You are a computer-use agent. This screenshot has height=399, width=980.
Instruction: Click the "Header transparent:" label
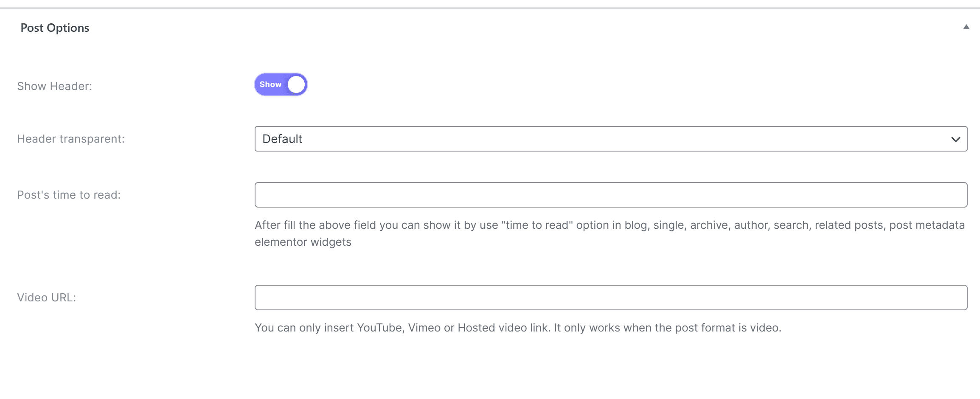coord(71,139)
